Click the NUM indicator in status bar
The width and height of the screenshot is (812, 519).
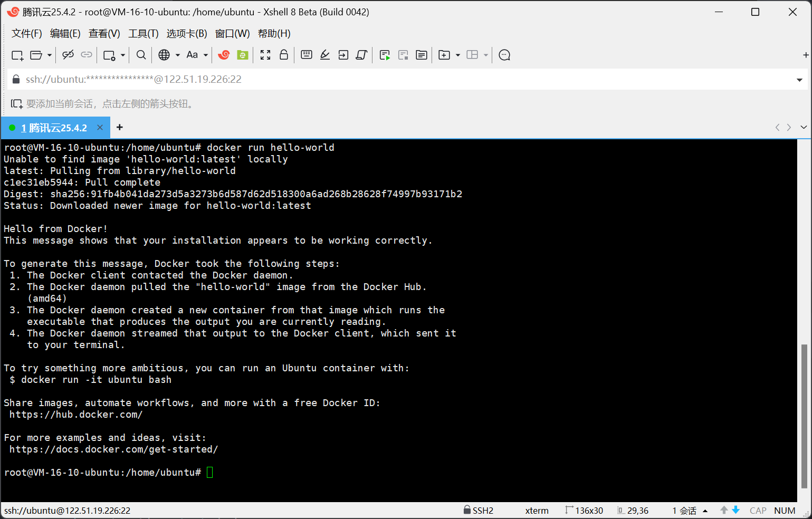point(785,511)
